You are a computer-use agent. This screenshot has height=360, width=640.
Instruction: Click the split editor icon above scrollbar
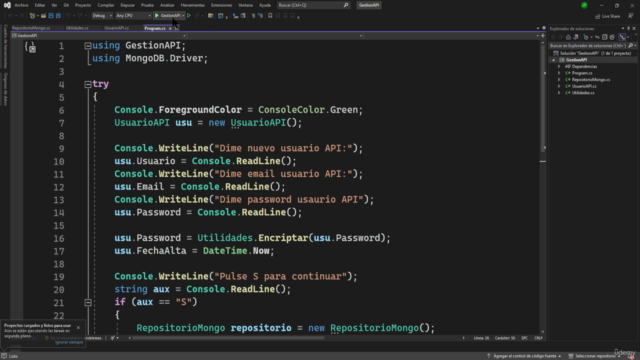pos(543,36)
